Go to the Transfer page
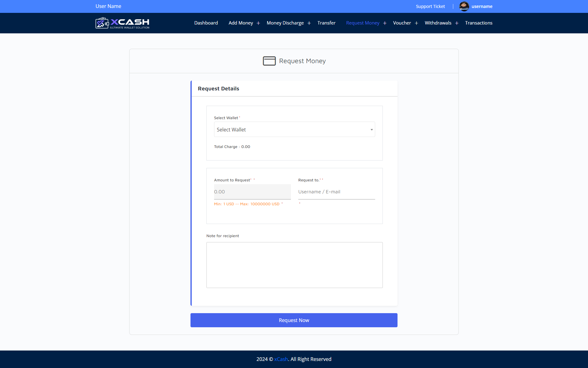Viewport: 588px width, 368px height. 326,23
